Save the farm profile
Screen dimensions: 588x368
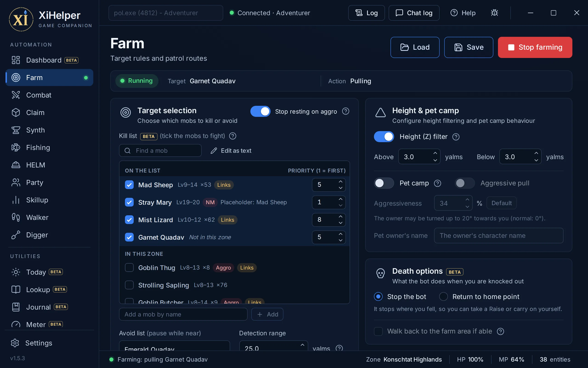[469, 47]
